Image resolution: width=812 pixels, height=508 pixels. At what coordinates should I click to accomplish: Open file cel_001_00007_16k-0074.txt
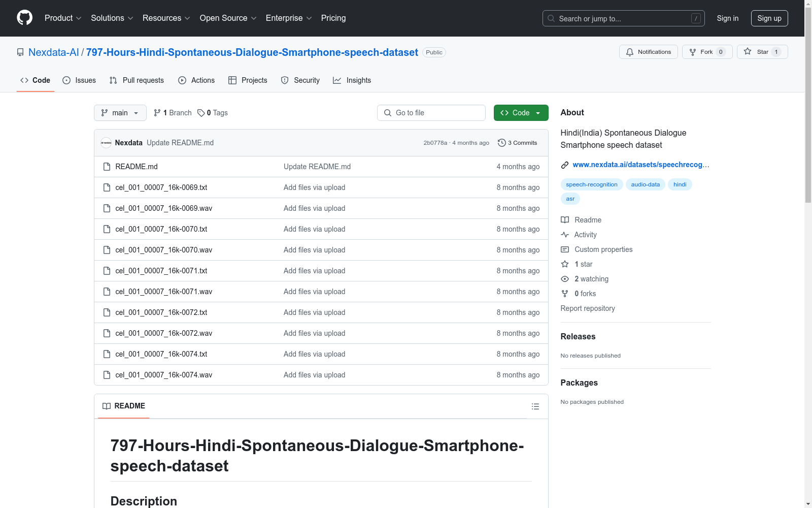pyautogui.click(x=161, y=354)
